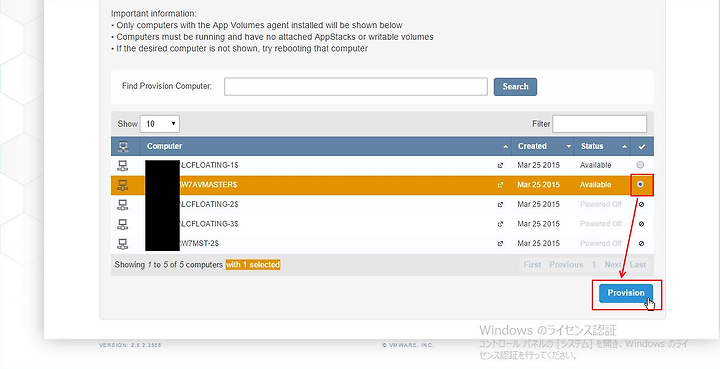720x369 pixels.
Task: Open external link icon for LCFLOATING-1$
Action: point(501,166)
